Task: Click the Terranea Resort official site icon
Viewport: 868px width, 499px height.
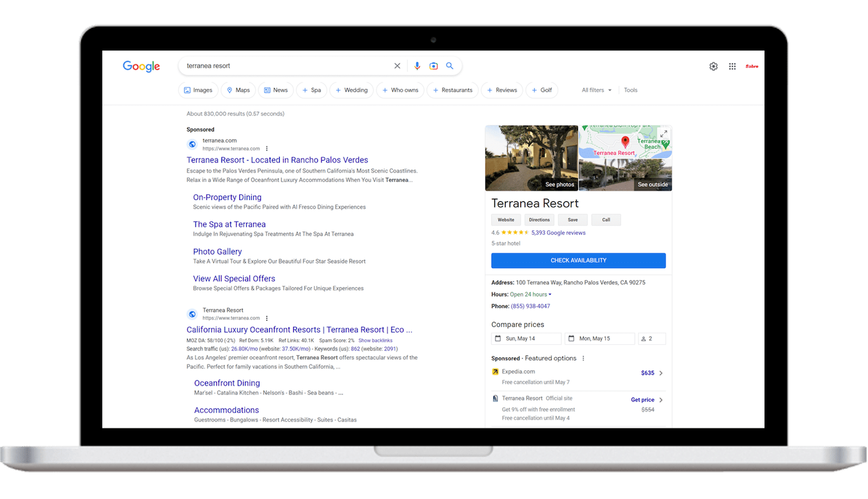Action: click(496, 398)
